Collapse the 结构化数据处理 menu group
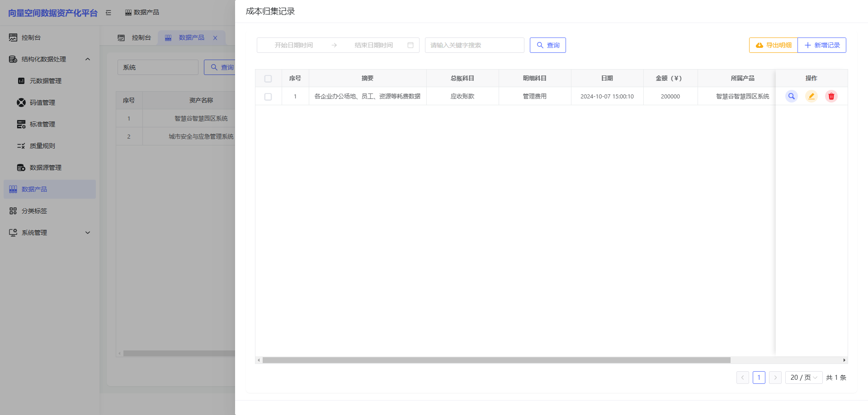 88,59
